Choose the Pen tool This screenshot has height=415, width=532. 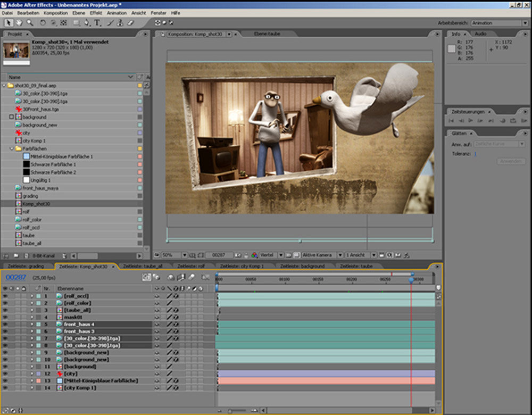pyautogui.click(x=88, y=23)
